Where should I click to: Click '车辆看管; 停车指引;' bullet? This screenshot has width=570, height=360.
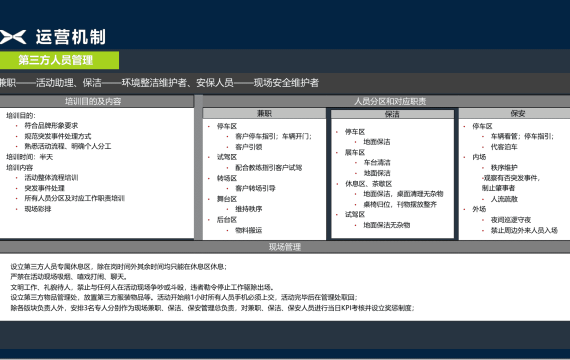[522, 136]
